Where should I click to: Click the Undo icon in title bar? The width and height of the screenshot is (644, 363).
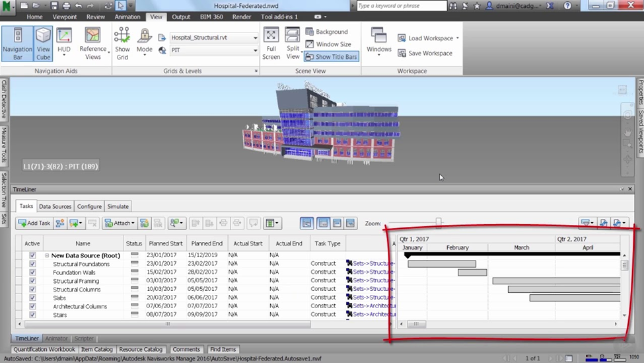pos(79,6)
